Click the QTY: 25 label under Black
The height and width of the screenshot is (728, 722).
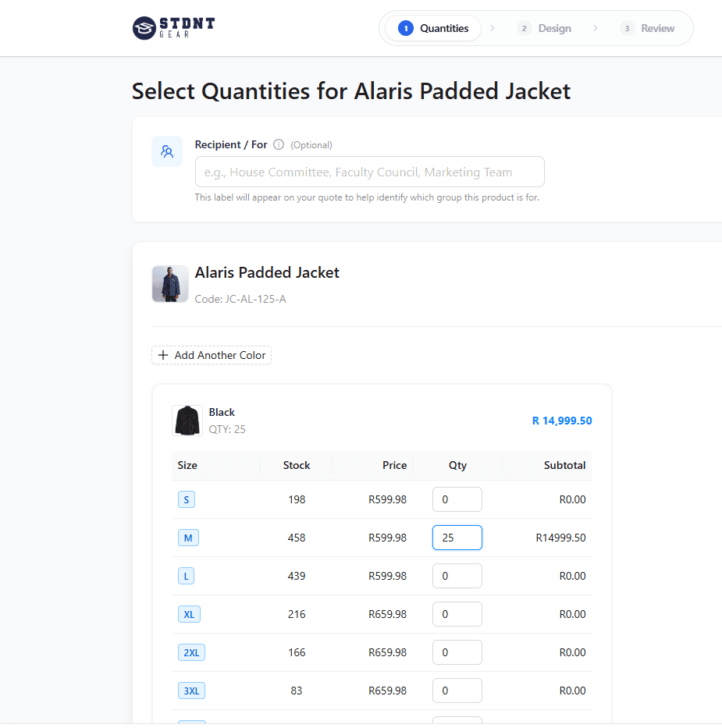[x=227, y=429]
